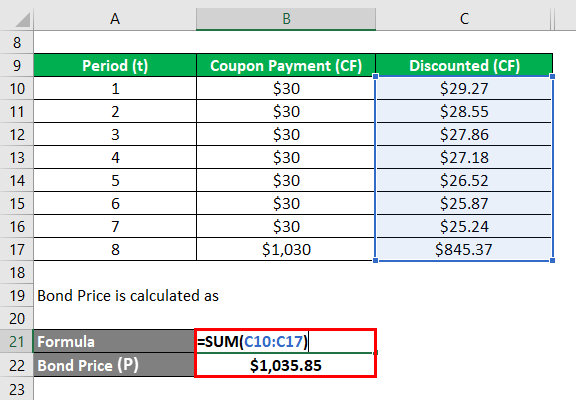Click the 'Bond Price (P)' label cell
Screen dimensions: 576x400
point(114,365)
